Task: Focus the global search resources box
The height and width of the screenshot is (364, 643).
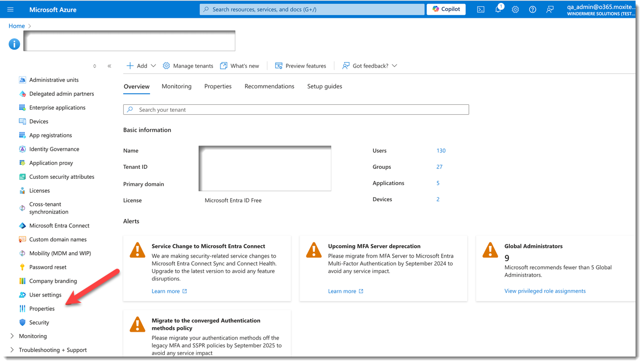Action: pyautogui.click(x=312, y=9)
